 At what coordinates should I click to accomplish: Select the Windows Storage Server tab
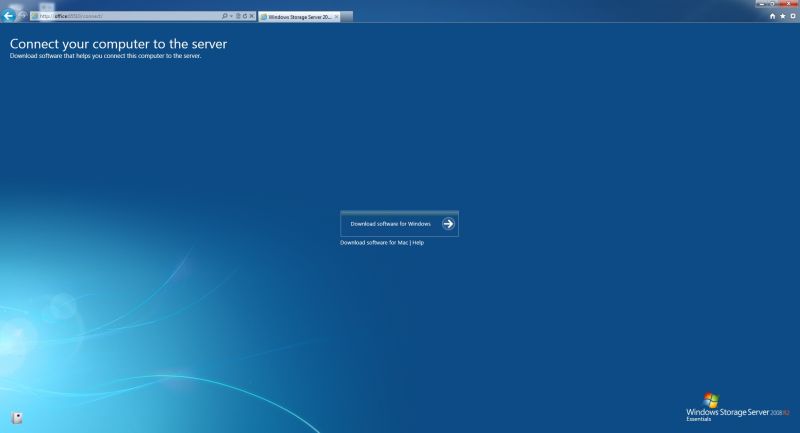[299, 17]
